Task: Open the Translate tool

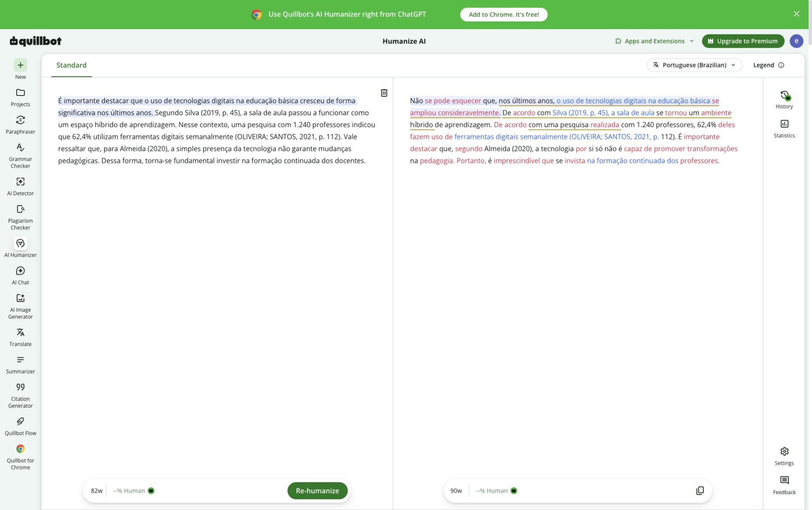Action: (20, 337)
